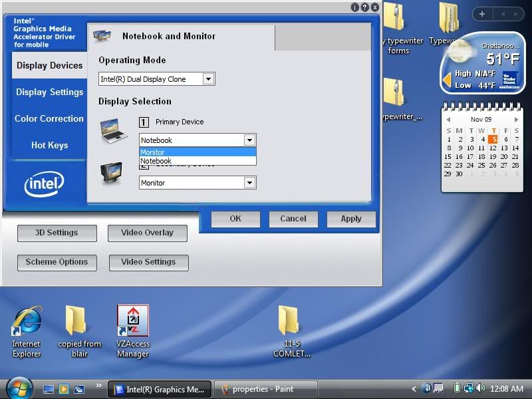This screenshot has width=532, height=399.
Task: Click the Notebook and Monitor header icon
Action: coord(102,36)
